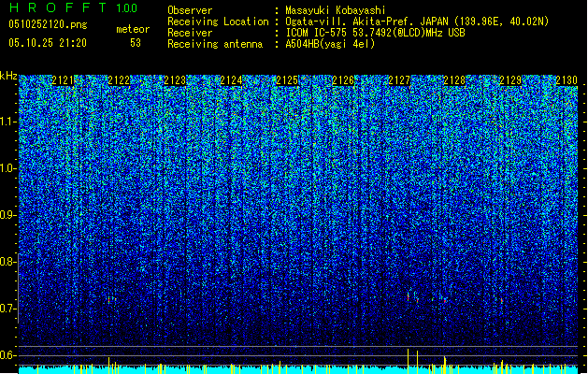Click the 2128 time marker
The image size is (588, 374).
[x=454, y=80]
